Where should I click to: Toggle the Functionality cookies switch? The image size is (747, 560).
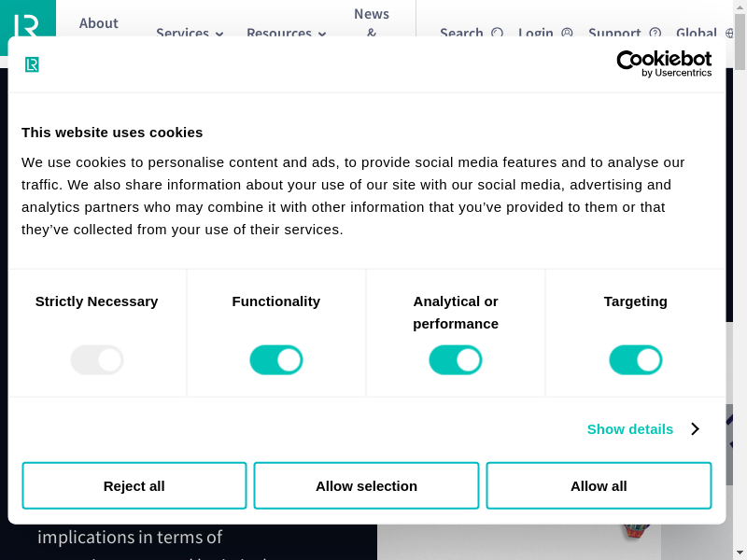click(276, 360)
